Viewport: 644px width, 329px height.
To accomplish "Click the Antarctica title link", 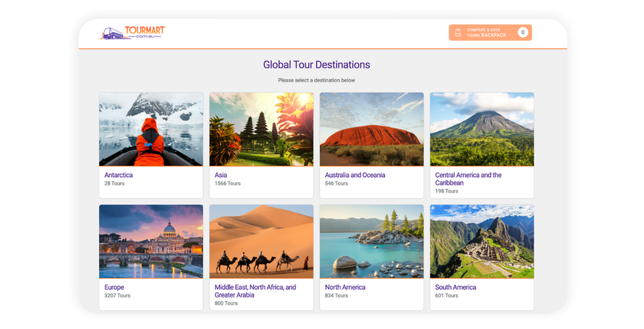I will (118, 175).
